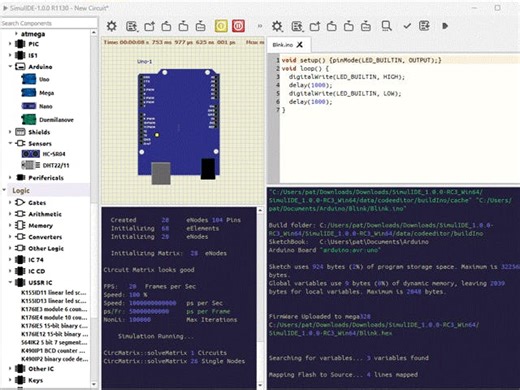The image size is (520, 390).
Task: Expand the Arithmetic category
Action: (10, 214)
